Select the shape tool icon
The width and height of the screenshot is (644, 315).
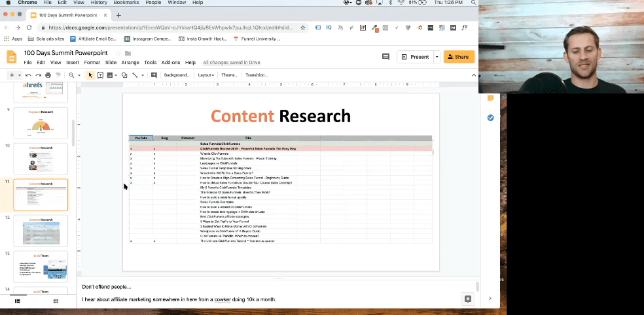(x=124, y=75)
